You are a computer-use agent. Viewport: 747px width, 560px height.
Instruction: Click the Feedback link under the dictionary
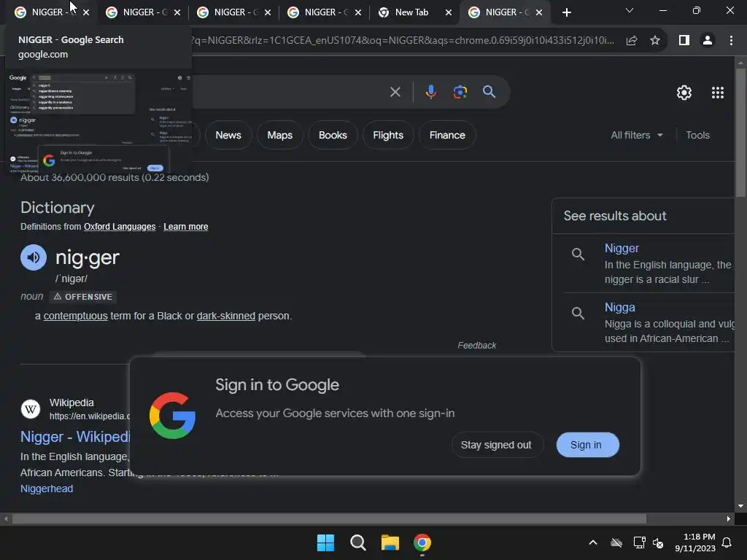477,345
